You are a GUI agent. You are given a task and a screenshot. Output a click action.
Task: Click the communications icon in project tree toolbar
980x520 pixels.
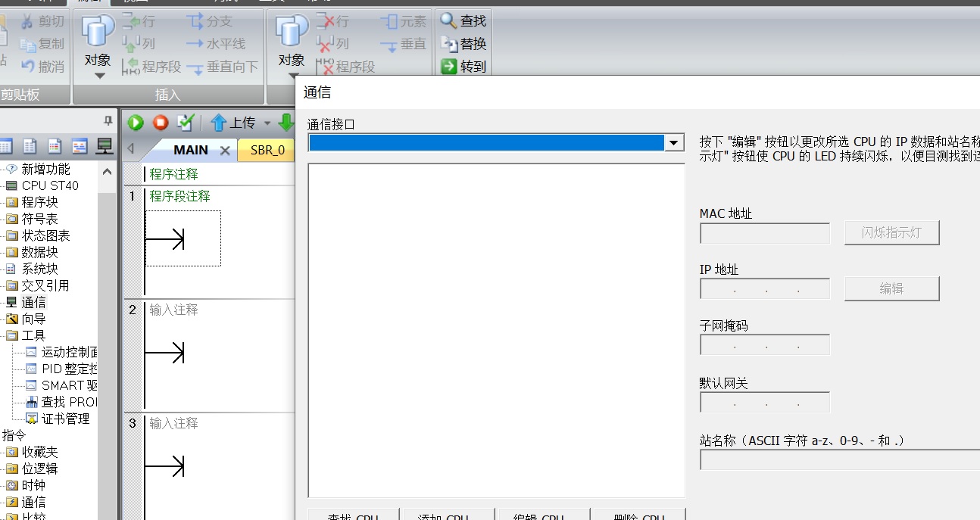pos(105,146)
